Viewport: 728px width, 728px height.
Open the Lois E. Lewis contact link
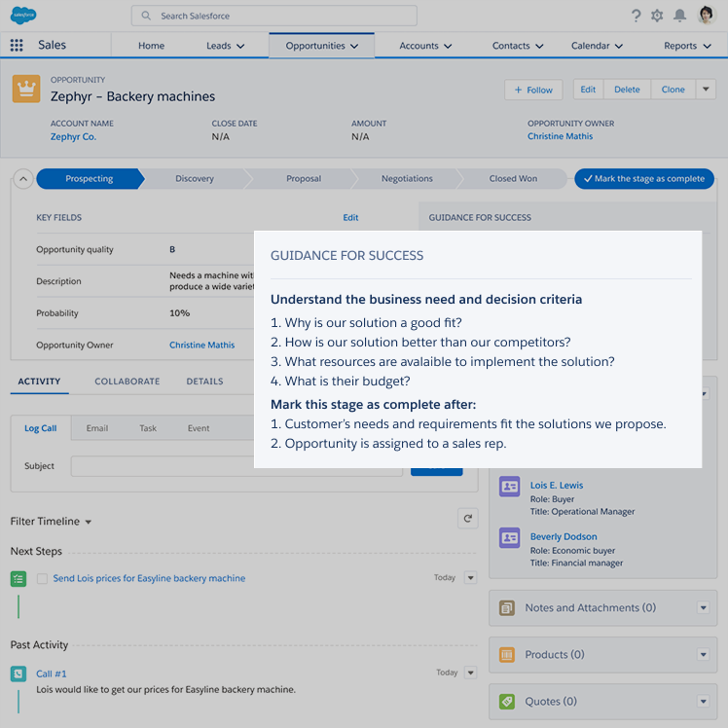(x=557, y=486)
